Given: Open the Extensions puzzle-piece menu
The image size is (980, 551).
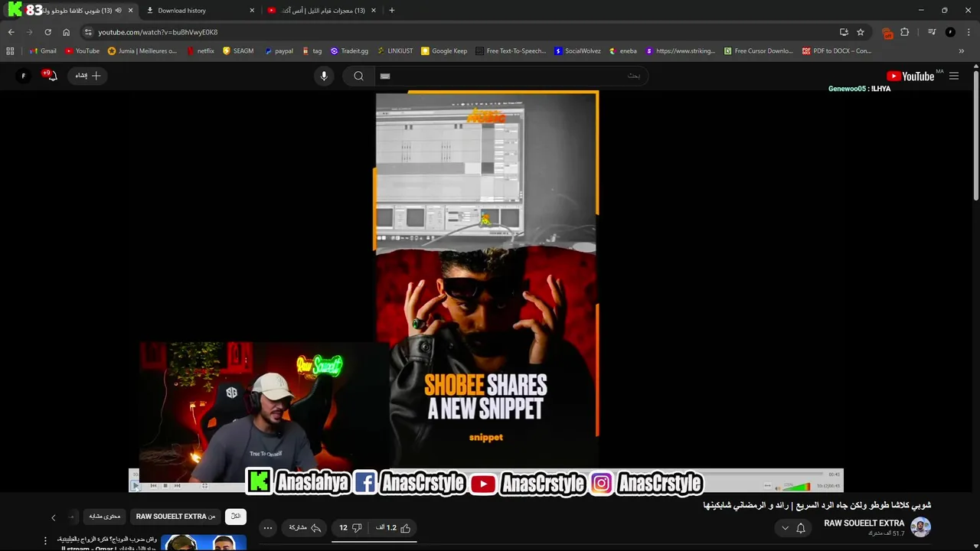Looking at the screenshot, I should pos(905,32).
